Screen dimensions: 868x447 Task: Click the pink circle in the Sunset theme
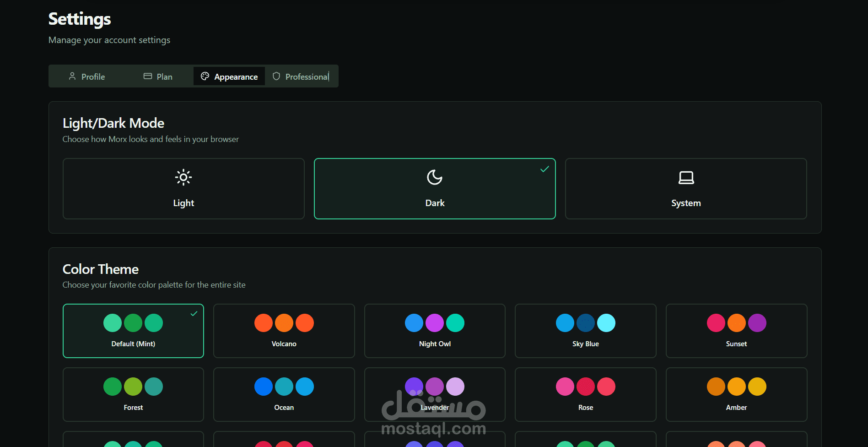716,323
